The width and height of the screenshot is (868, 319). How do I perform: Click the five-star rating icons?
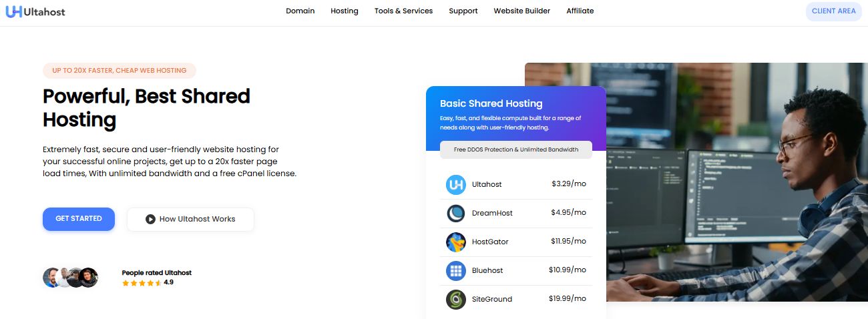pos(142,283)
